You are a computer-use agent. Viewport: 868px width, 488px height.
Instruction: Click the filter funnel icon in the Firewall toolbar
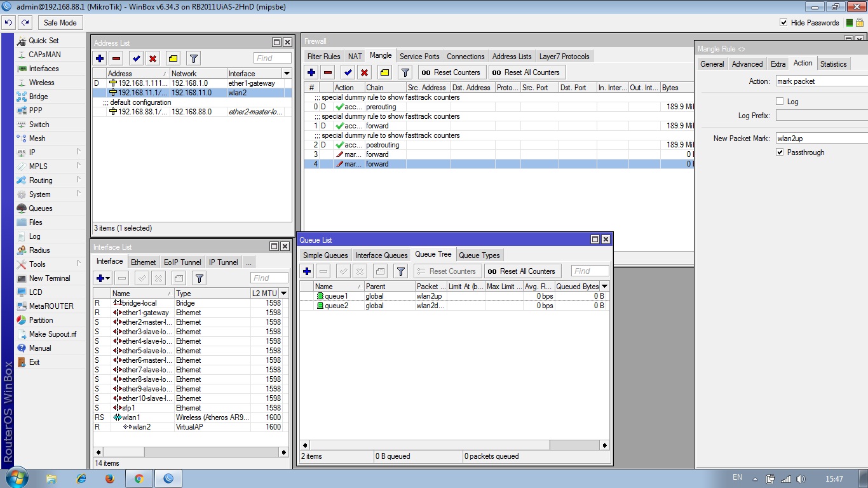click(405, 72)
